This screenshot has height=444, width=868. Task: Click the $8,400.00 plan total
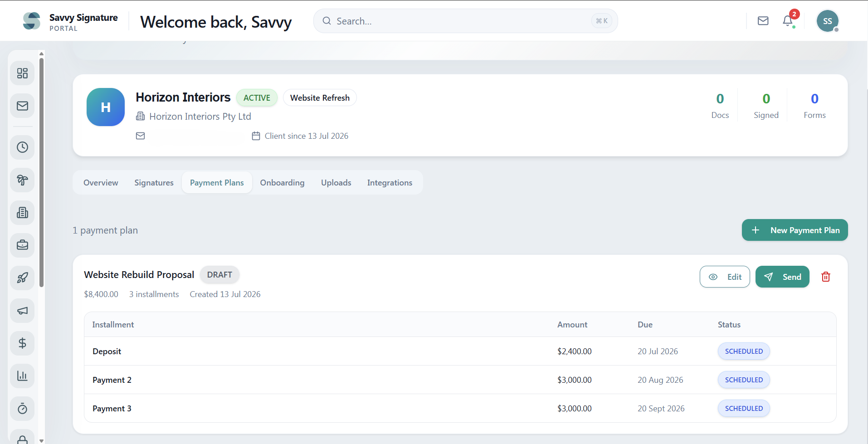(101, 294)
